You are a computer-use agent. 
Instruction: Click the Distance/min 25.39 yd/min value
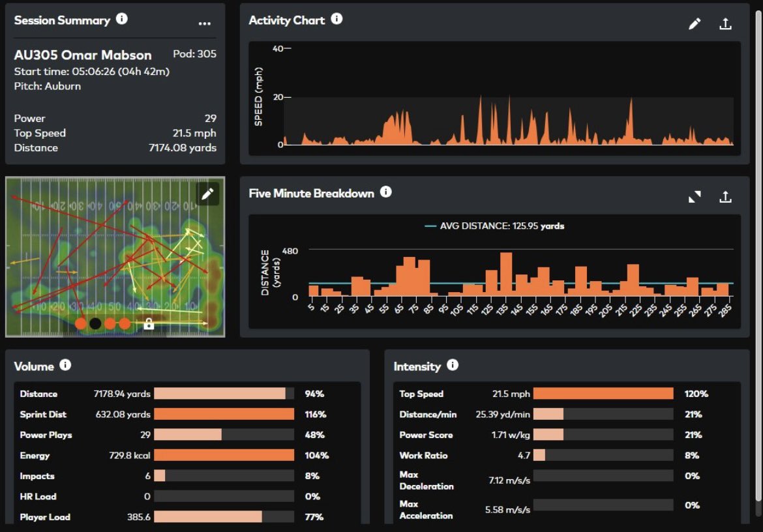pyautogui.click(x=503, y=414)
